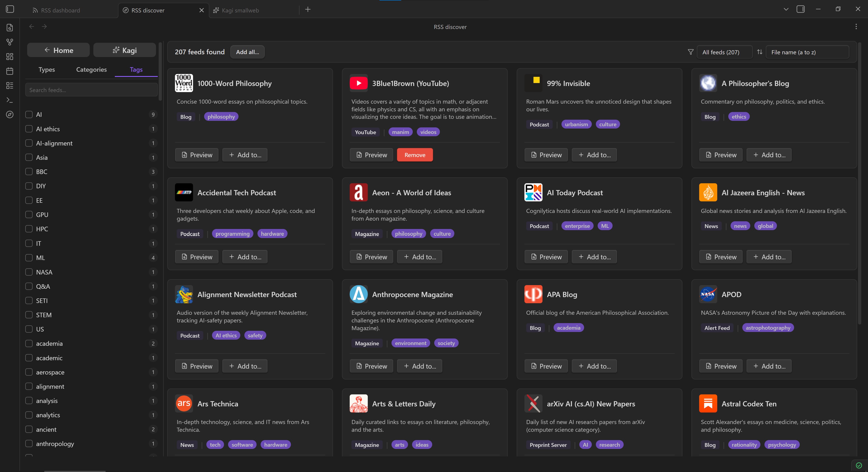Click the 1000-Word Philosophy logo
The image size is (868, 472).
pos(184,83)
